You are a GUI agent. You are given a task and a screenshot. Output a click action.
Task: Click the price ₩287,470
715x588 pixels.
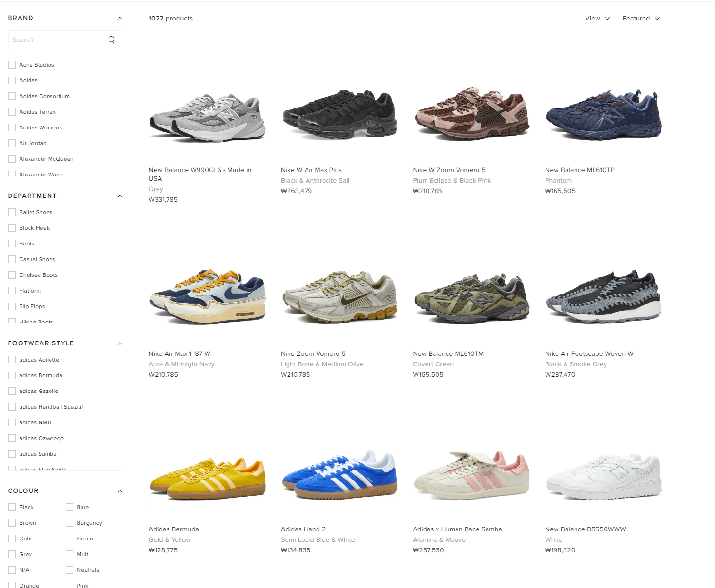(x=560, y=375)
